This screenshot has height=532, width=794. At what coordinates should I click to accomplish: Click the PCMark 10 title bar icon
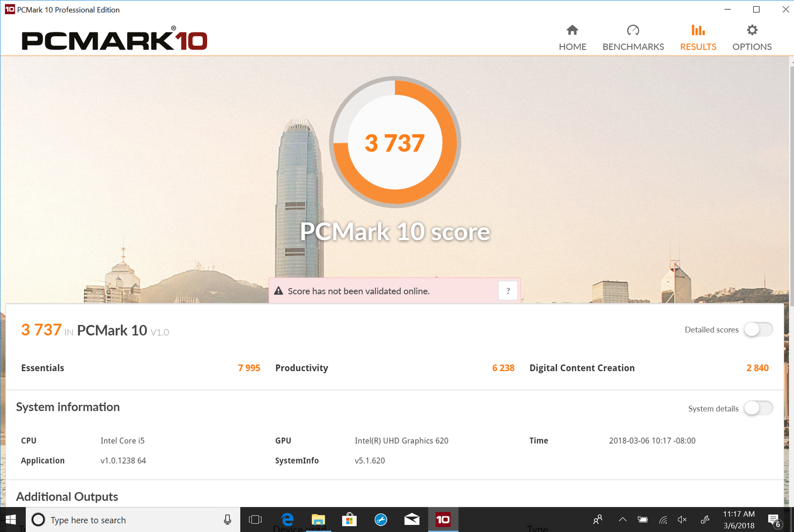coord(9,9)
